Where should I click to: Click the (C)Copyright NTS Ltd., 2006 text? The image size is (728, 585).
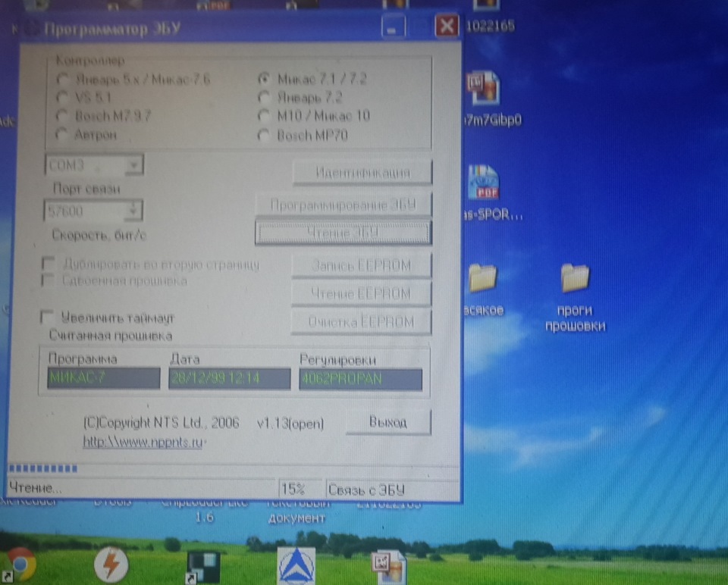(161, 423)
